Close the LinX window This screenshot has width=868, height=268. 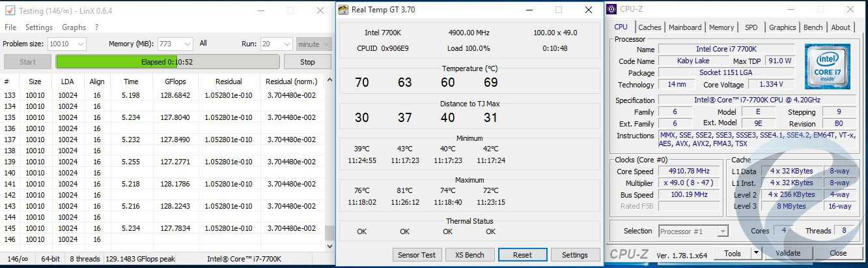320,10
